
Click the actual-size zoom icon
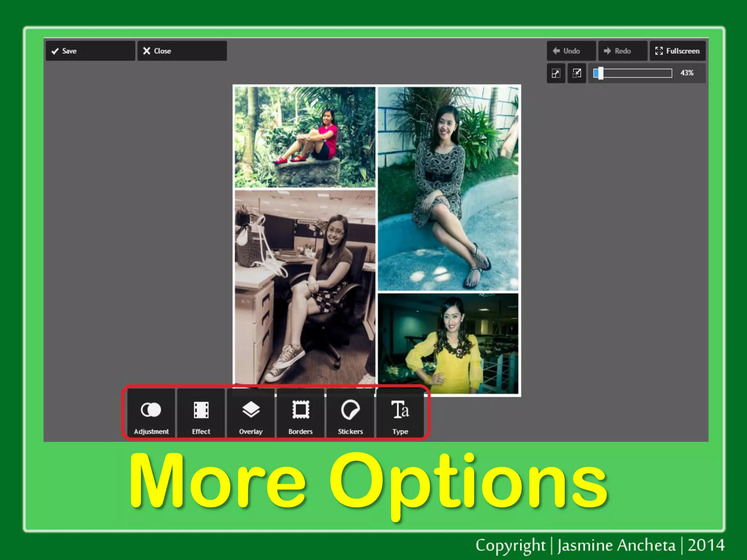577,73
